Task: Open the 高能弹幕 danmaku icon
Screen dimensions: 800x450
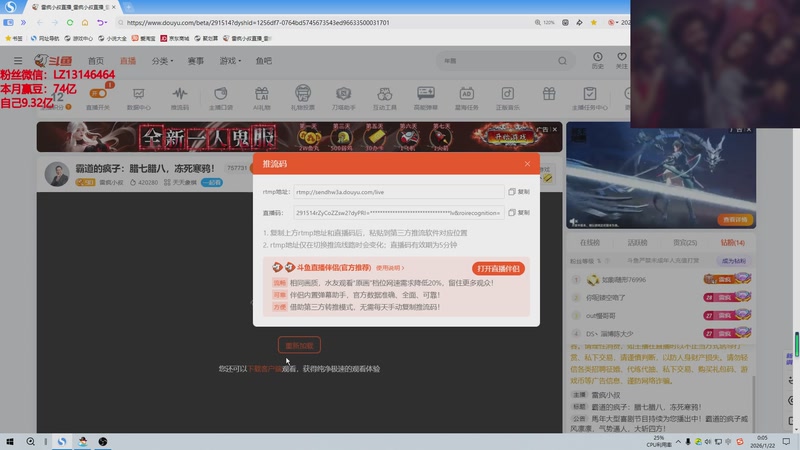Action: click(426, 98)
